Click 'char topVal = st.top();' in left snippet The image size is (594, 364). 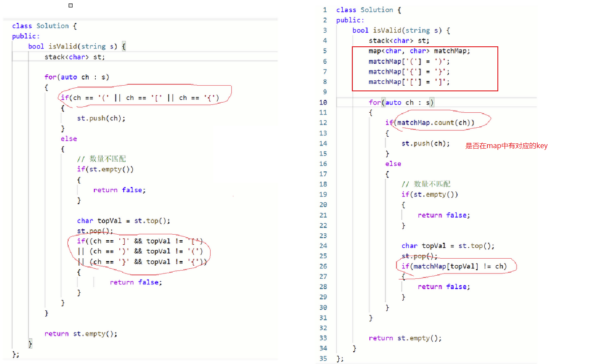(x=124, y=221)
